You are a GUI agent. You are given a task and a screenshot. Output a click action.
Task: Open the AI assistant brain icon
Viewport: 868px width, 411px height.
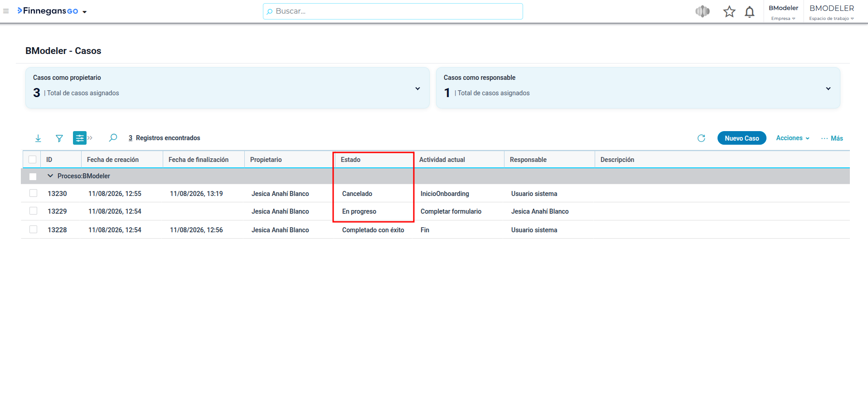(703, 11)
